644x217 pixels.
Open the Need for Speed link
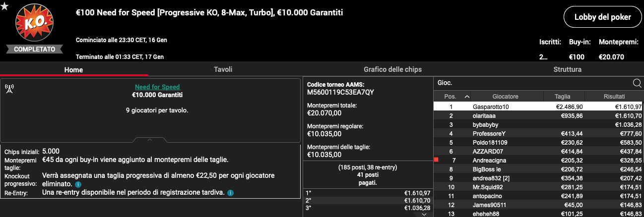(x=157, y=87)
